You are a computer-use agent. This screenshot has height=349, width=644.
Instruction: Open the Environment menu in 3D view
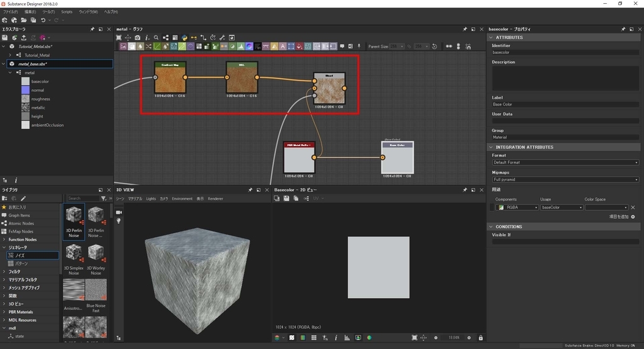click(x=182, y=199)
